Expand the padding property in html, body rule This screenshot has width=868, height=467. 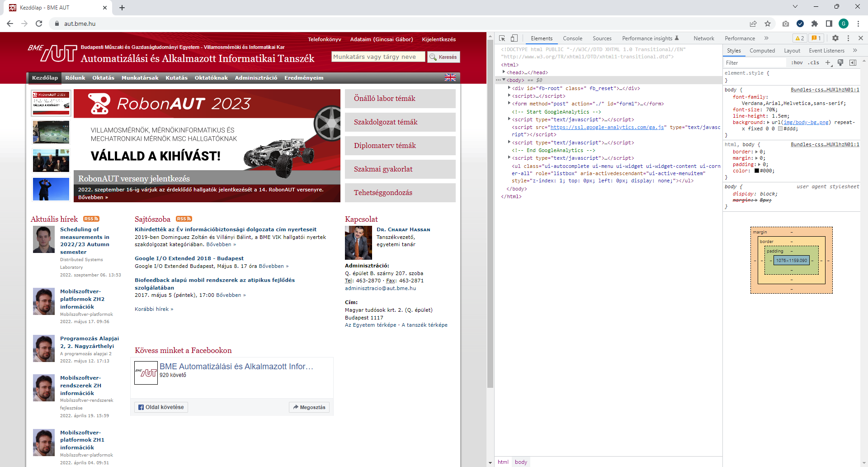click(759, 164)
